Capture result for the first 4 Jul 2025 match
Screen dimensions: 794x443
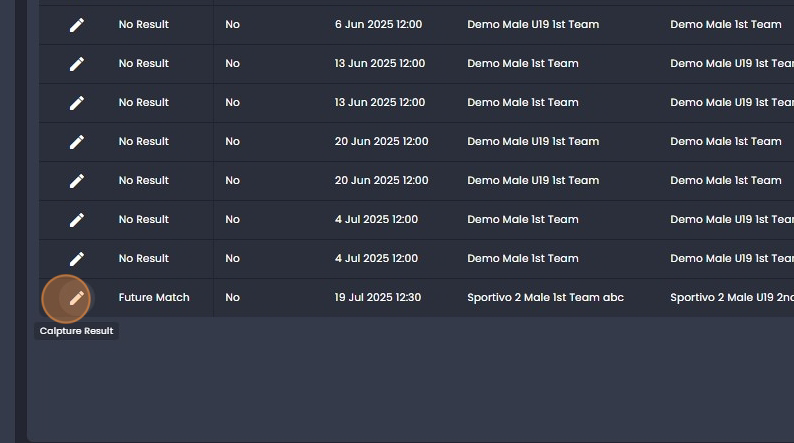click(x=77, y=220)
